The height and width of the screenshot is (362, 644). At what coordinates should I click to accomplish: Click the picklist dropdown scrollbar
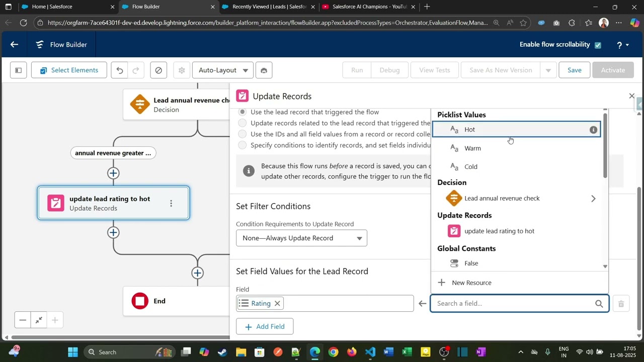point(605,146)
